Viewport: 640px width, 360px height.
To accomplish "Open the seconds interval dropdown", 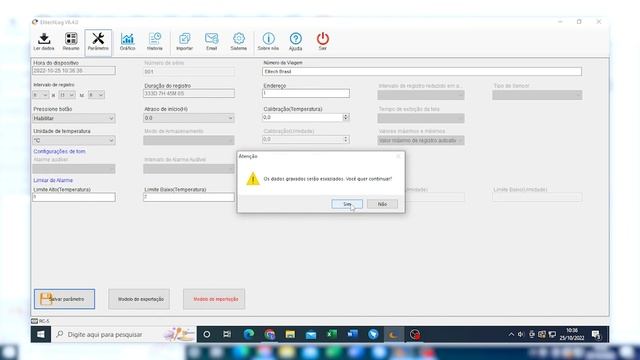I will click(x=96, y=95).
